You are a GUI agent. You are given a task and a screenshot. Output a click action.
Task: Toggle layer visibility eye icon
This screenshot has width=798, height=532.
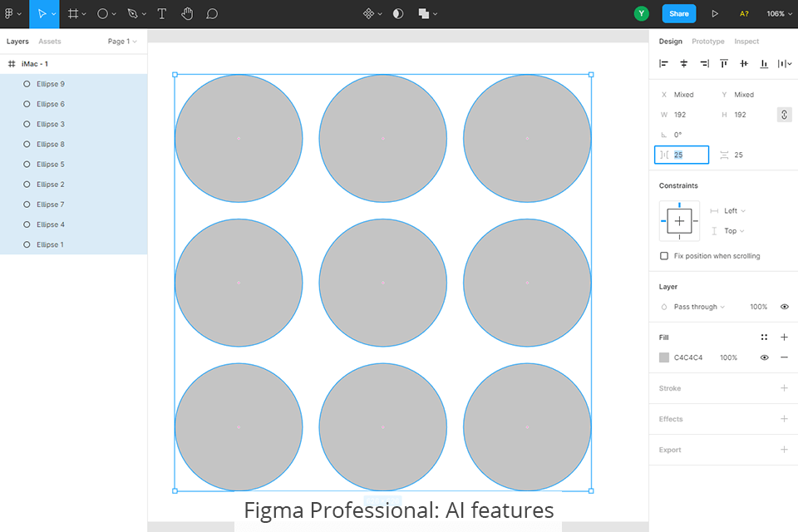784,307
